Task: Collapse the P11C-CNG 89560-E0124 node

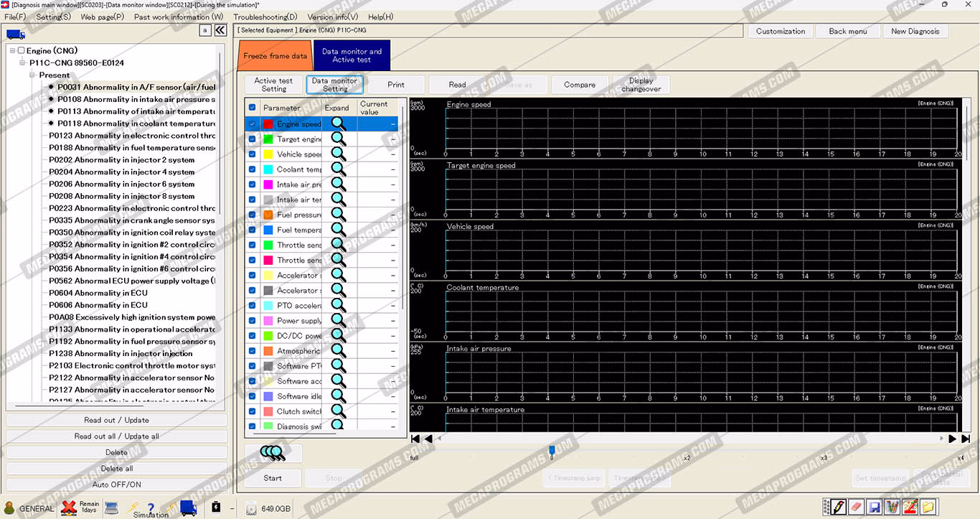Action: coord(22,63)
